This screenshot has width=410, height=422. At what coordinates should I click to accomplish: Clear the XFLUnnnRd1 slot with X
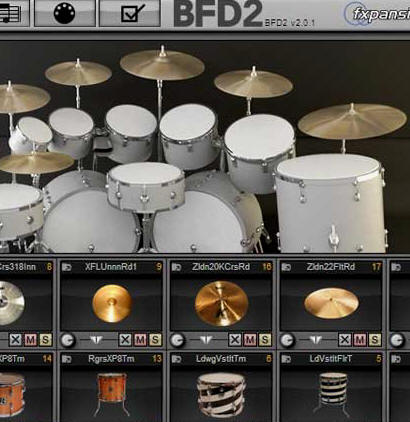tap(125, 340)
